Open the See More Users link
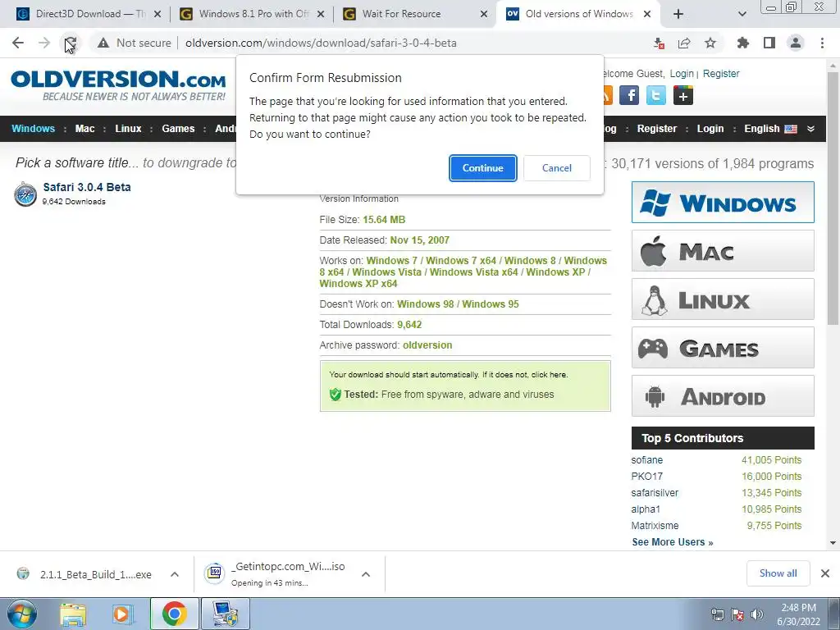The width and height of the screenshot is (840, 630). coord(673,542)
